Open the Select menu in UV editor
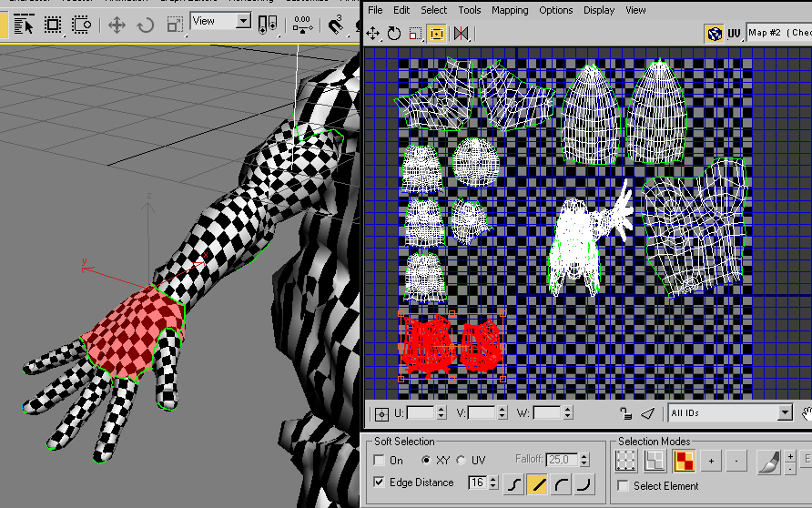812x508 pixels. click(434, 10)
